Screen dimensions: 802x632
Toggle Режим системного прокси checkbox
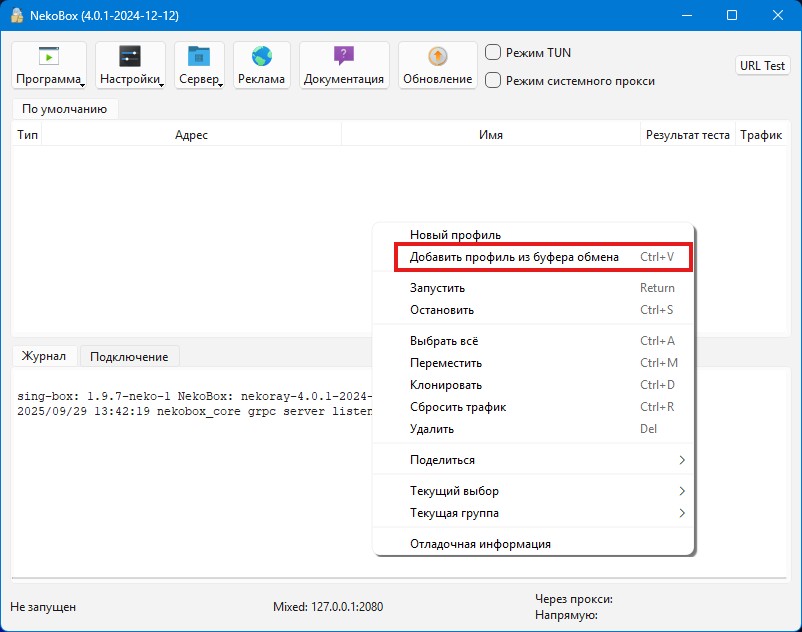tap(493, 81)
